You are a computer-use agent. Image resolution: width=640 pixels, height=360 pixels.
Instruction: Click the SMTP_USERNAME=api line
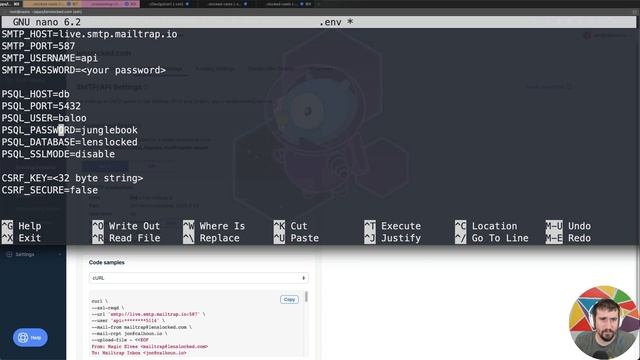[50, 58]
